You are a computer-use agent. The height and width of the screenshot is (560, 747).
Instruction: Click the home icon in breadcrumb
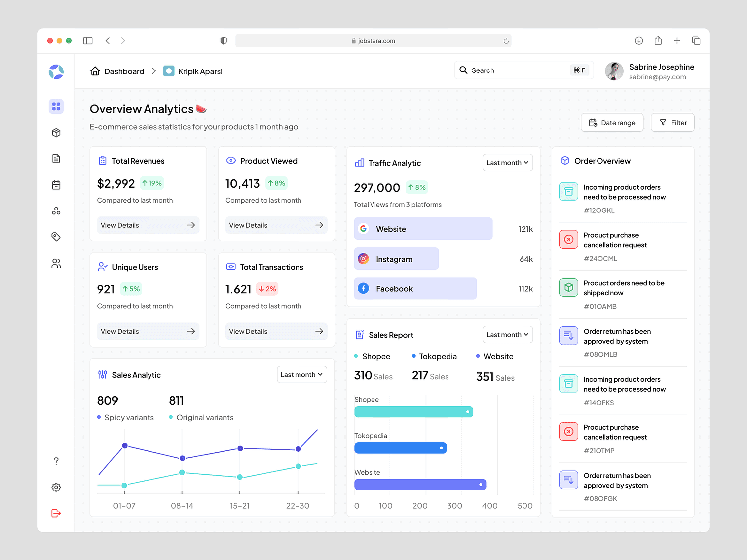pos(95,71)
